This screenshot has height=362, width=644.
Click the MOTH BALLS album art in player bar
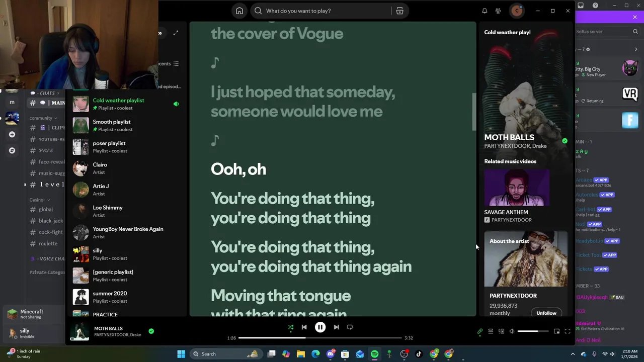pyautogui.click(x=79, y=331)
